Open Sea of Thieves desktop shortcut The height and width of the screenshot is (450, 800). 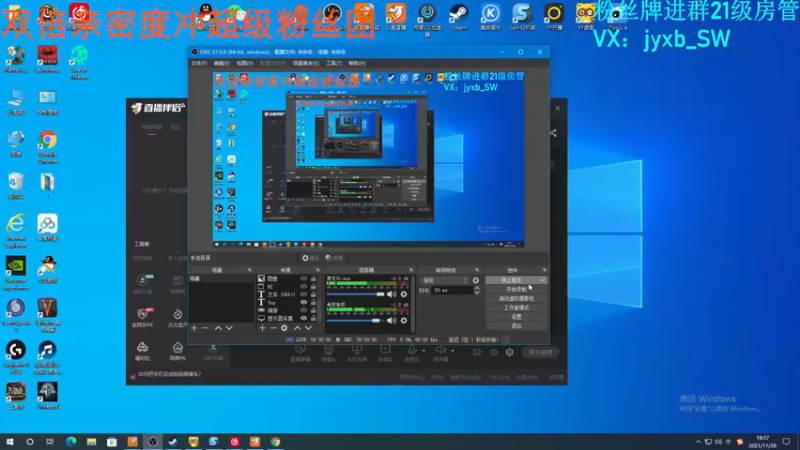(x=79, y=62)
